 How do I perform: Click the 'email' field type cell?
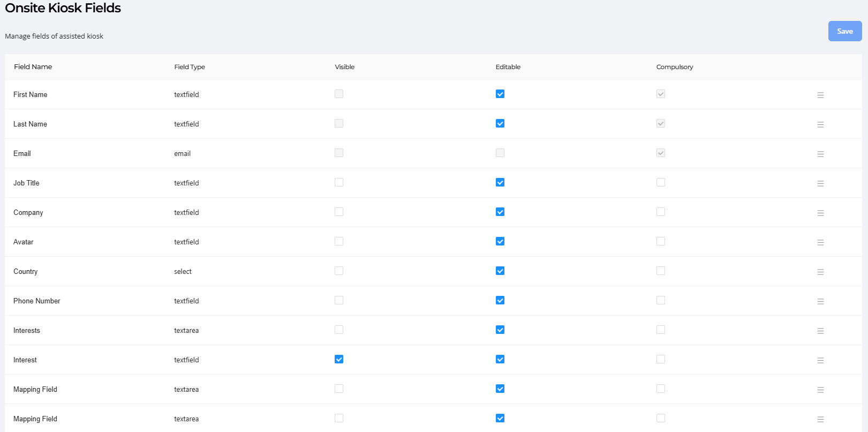183,153
